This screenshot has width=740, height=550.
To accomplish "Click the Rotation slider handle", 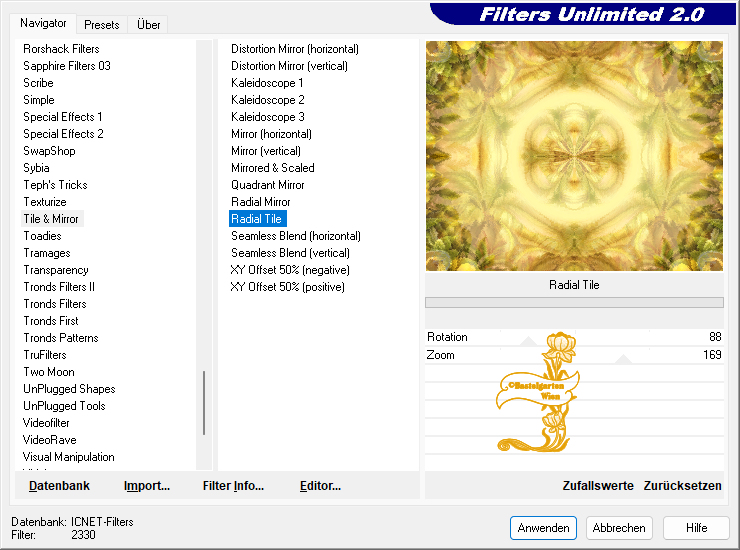I will pos(528,341).
